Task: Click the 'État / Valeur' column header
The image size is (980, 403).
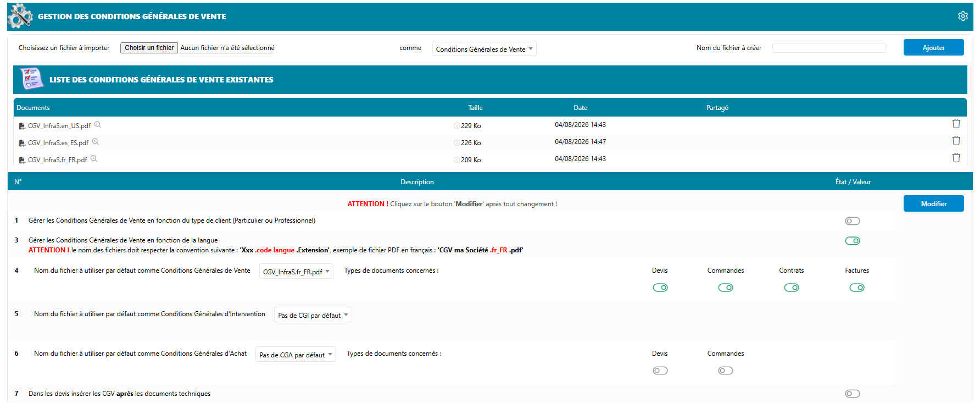Action: (853, 182)
